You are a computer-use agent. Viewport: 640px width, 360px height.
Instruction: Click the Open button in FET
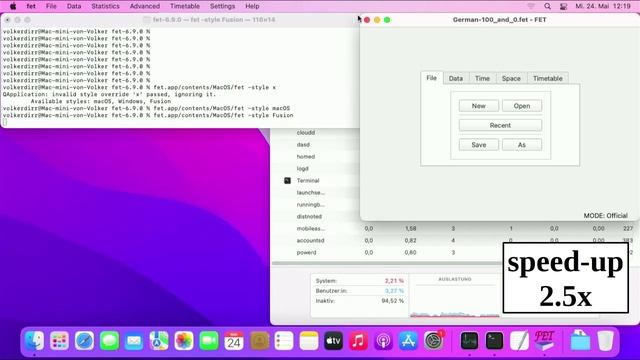(x=522, y=106)
